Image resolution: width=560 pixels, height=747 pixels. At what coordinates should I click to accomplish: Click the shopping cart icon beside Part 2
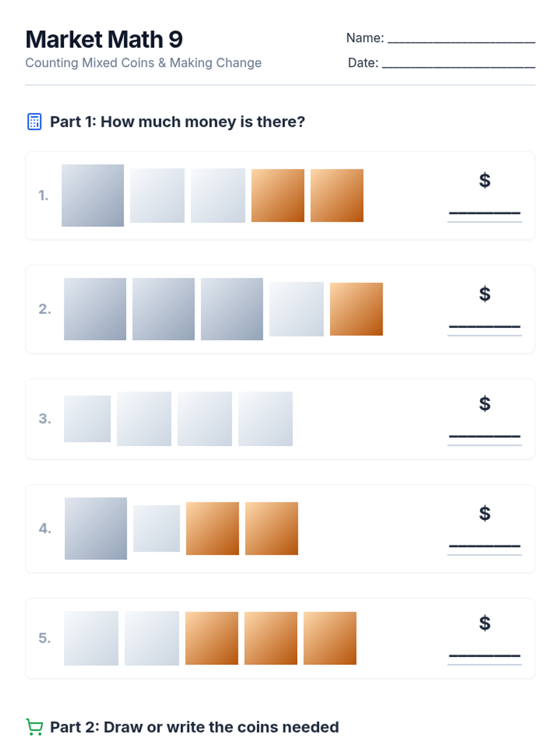(x=34, y=727)
